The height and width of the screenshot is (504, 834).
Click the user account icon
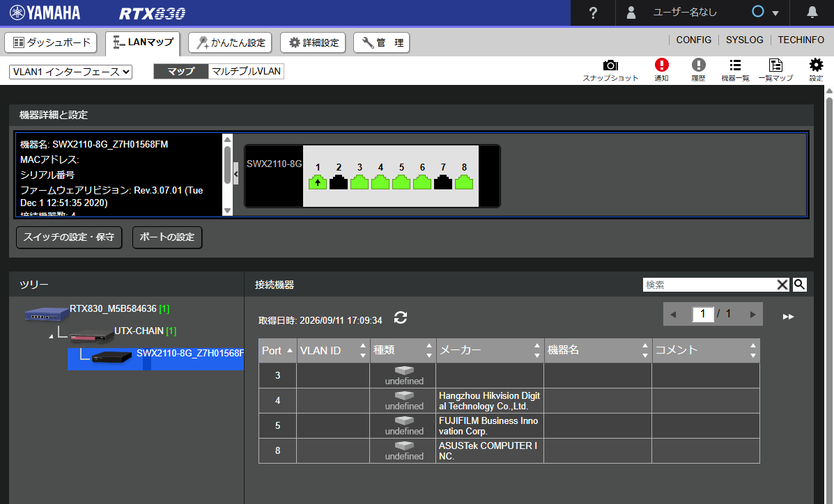[631, 13]
